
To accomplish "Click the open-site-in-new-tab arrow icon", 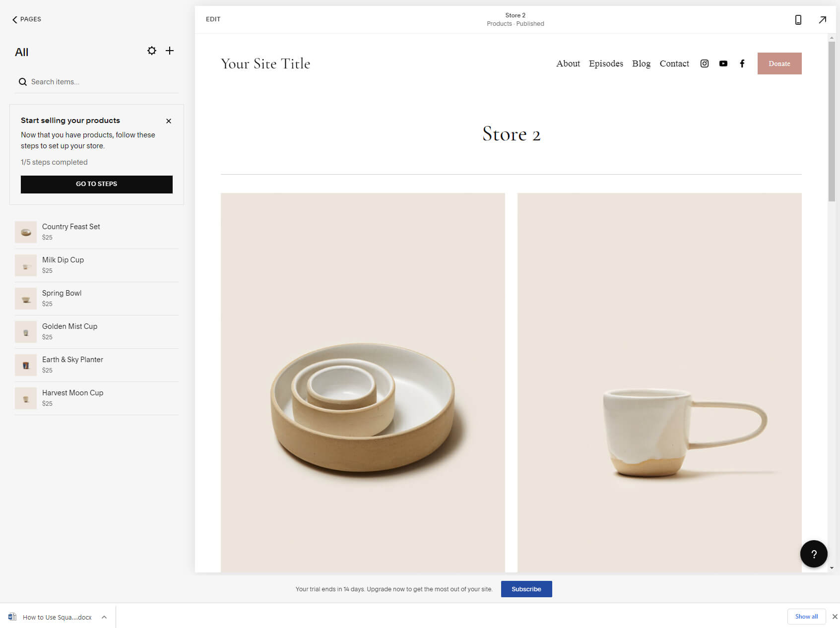I will point(822,19).
